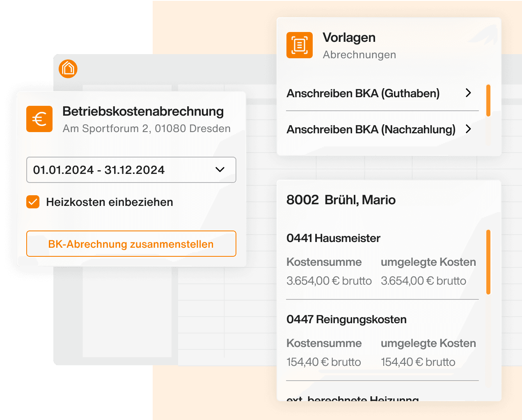Click the euro icon on Betriebskostenabrechnung card
The width and height of the screenshot is (522, 420).
(39, 119)
